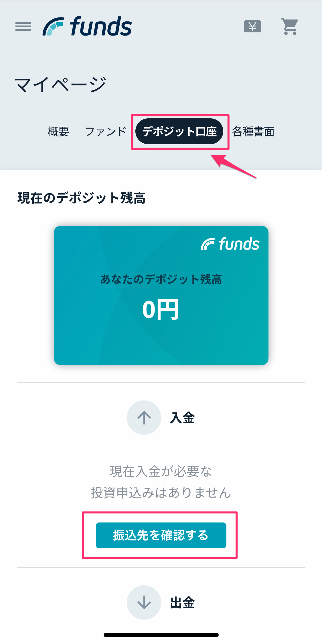Click the withdrawal down-arrow icon beside 出金

click(144, 602)
